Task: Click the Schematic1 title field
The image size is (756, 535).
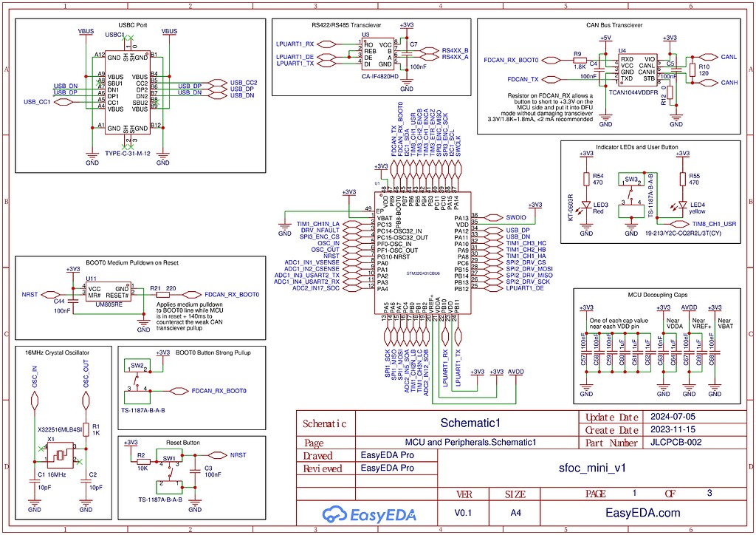Action: click(470, 423)
